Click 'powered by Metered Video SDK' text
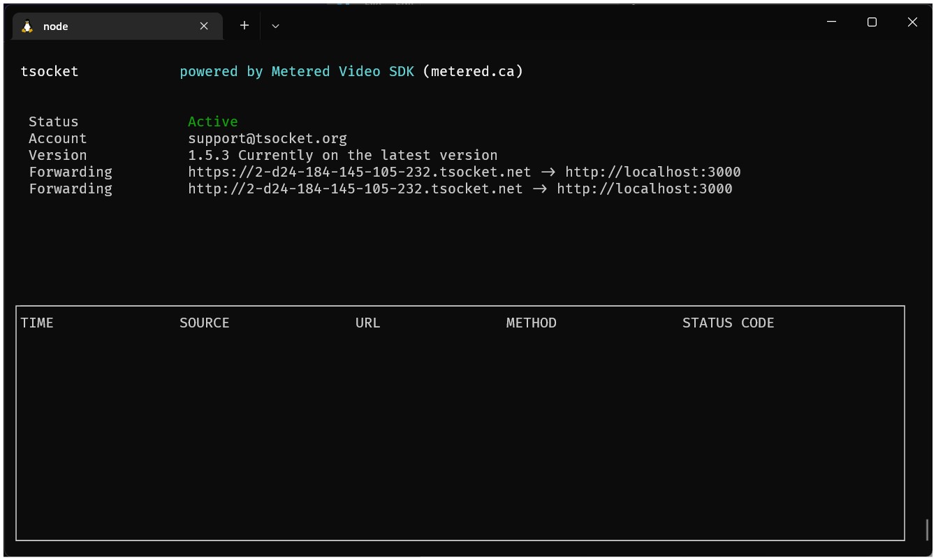This screenshot has width=936, height=560. point(297,71)
